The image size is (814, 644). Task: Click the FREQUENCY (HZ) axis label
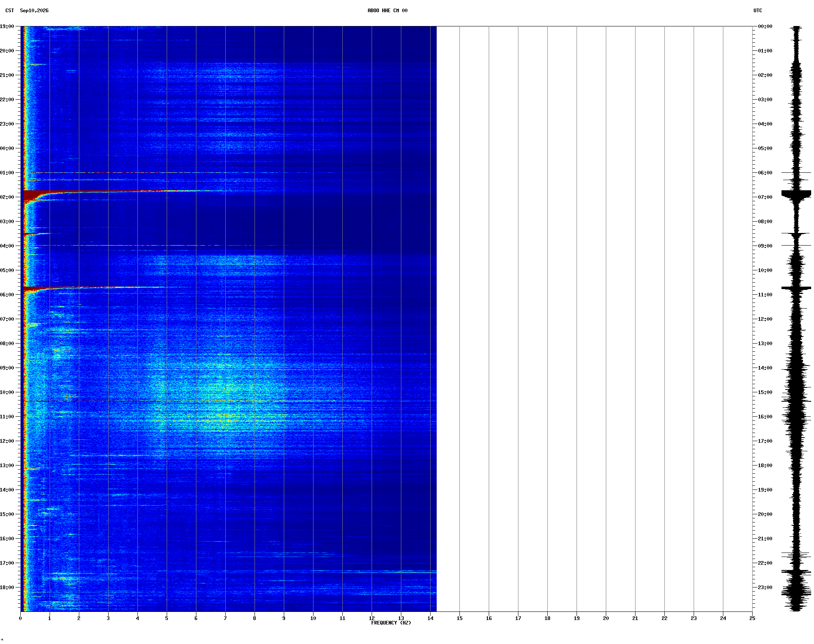[391, 623]
